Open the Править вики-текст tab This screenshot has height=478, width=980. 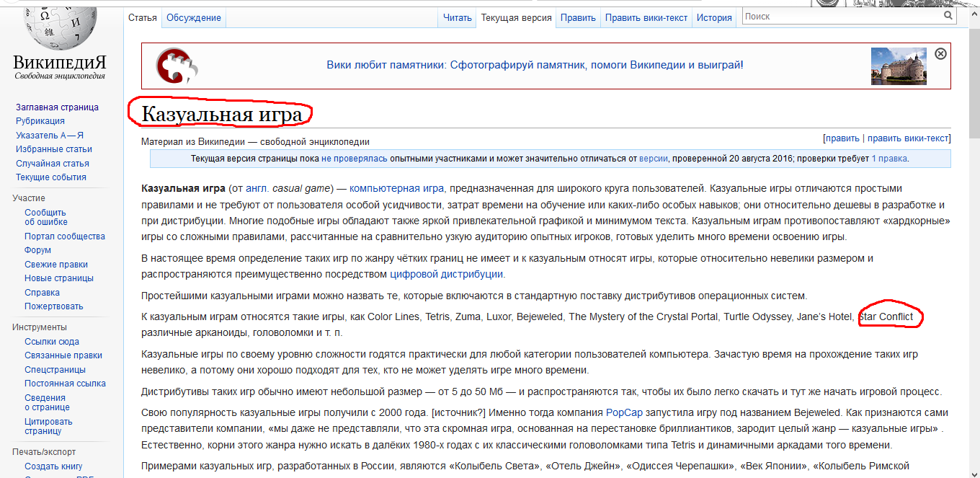tap(646, 18)
